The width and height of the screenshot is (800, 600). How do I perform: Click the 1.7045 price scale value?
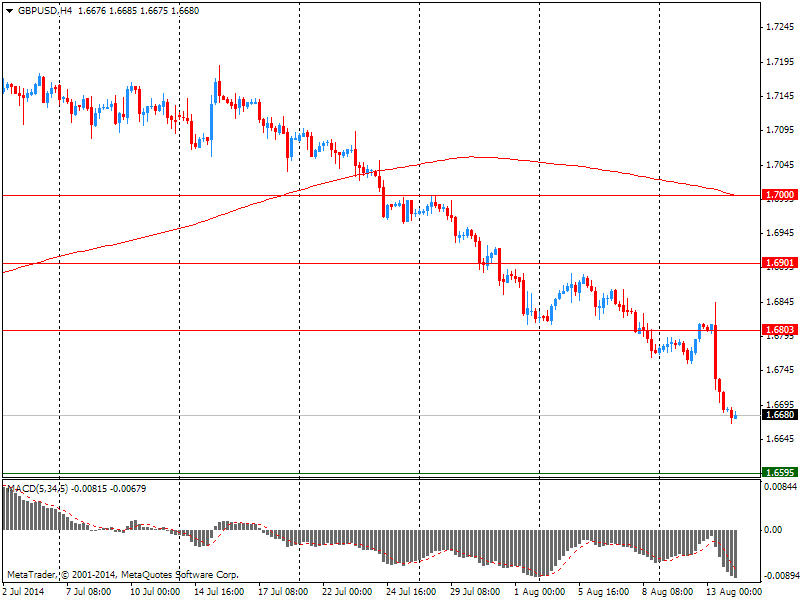[x=781, y=165]
